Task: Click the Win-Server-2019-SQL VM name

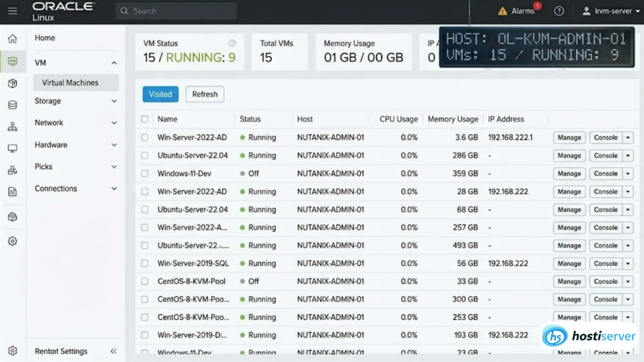Action: [193, 263]
